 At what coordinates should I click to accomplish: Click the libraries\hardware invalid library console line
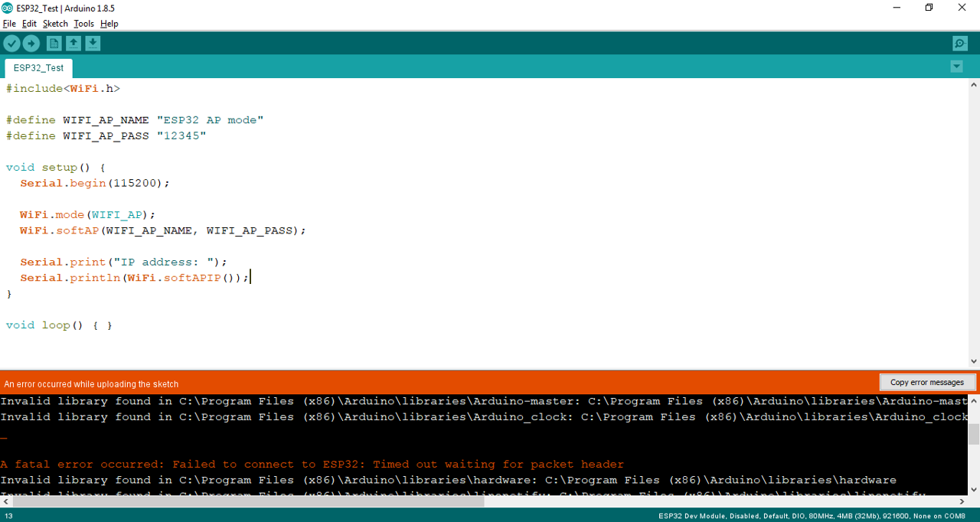pos(448,481)
